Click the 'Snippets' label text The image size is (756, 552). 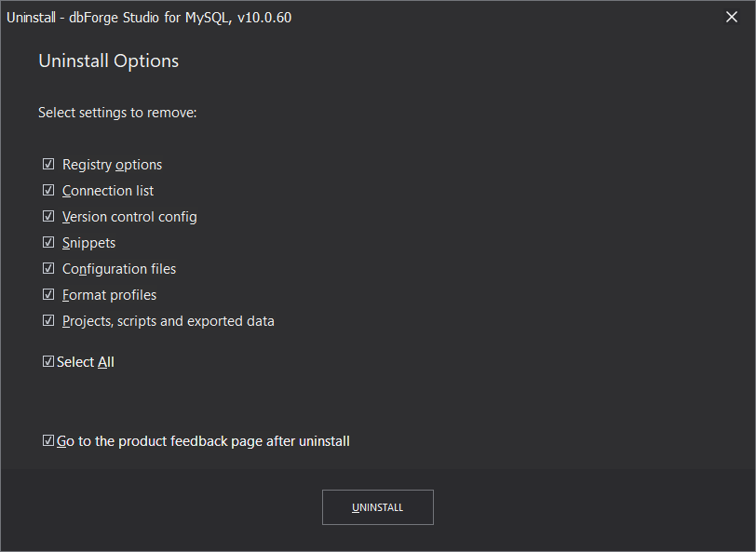(x=88, y=243)
